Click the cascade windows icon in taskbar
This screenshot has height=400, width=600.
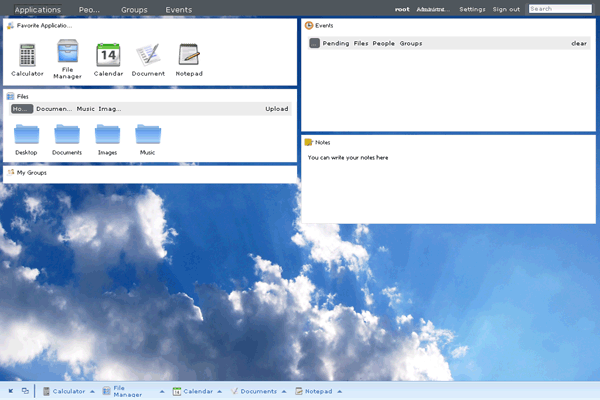(x=25, y=391)
